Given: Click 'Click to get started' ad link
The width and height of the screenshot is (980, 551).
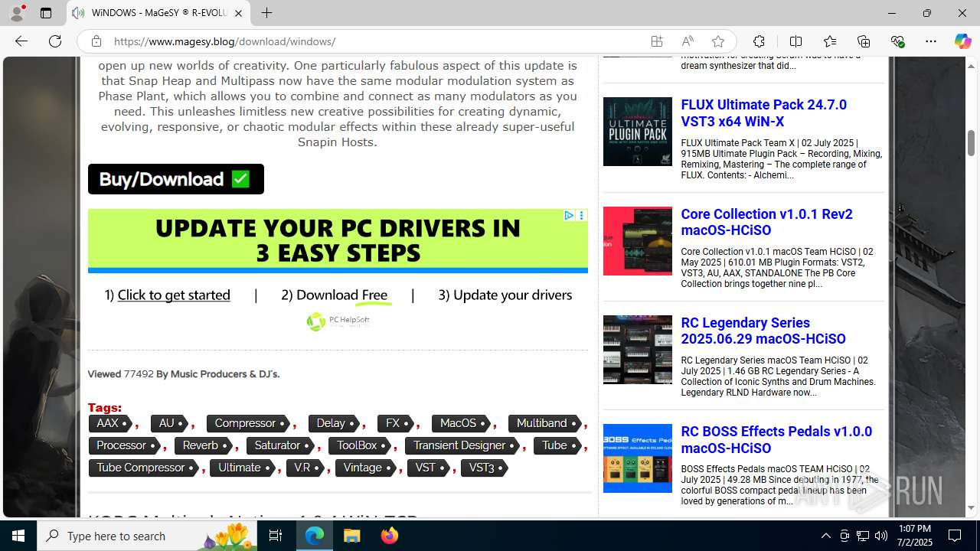Looking at the screenshot, I should pos(174,295).
